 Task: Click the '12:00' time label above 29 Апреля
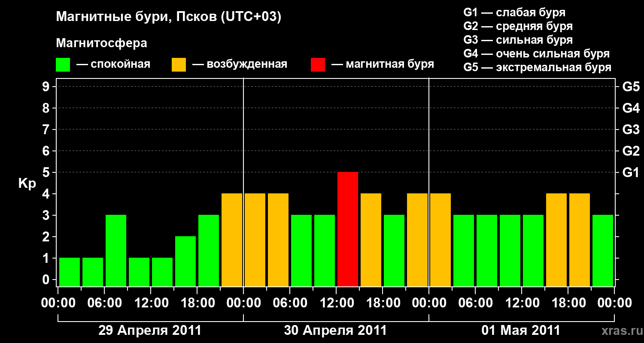151,303
